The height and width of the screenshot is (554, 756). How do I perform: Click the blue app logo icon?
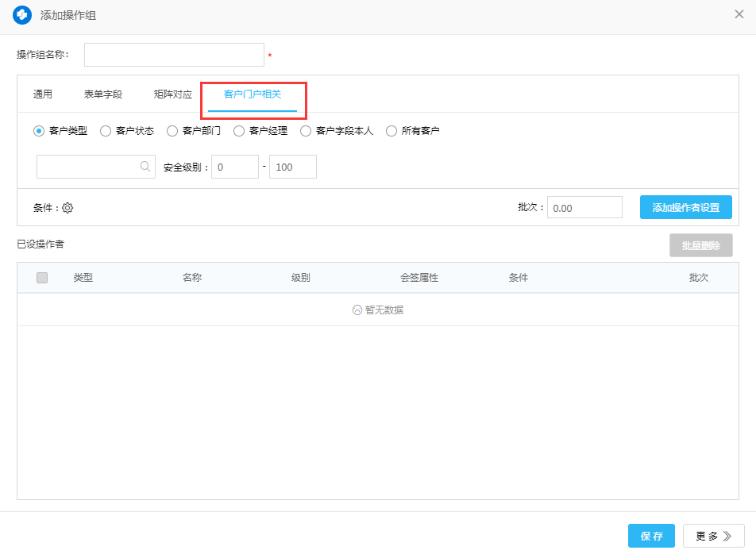point(21,15)
